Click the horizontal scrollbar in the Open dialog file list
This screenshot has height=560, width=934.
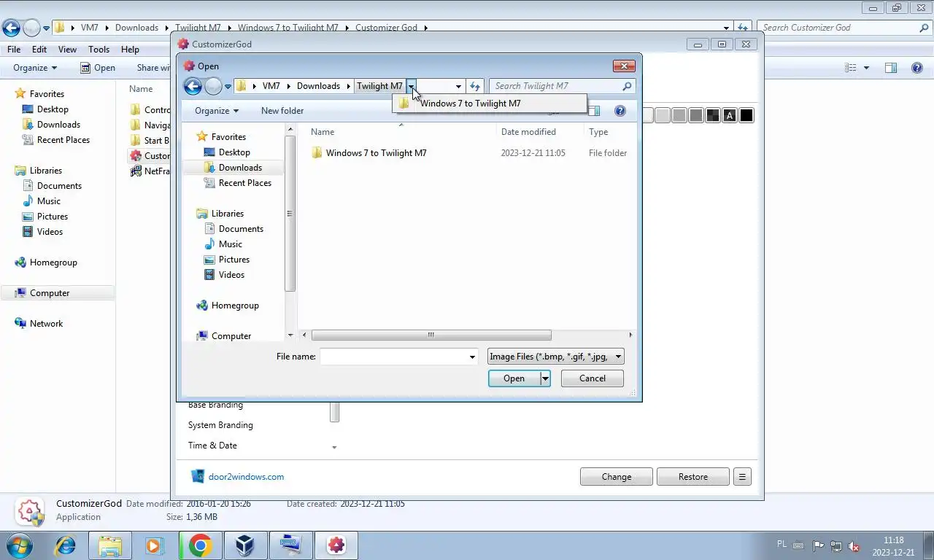pyautogui.click(x=431, y=335)
